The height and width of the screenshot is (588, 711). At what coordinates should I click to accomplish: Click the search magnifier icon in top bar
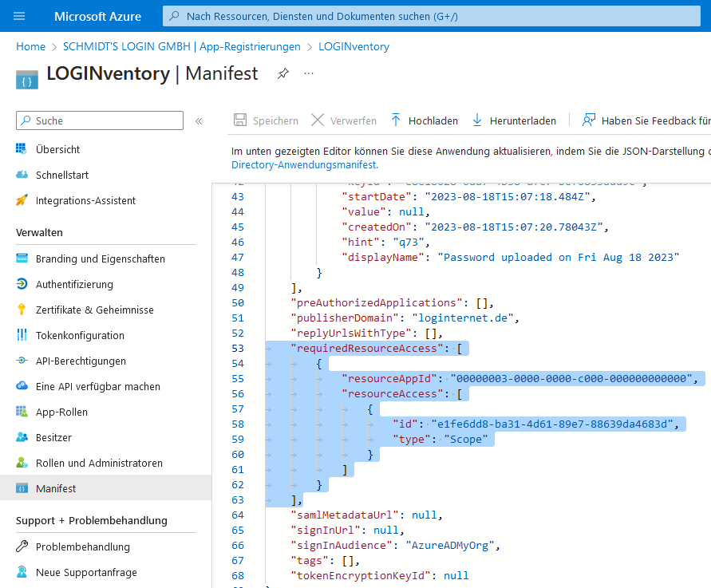tap(174, 16)
